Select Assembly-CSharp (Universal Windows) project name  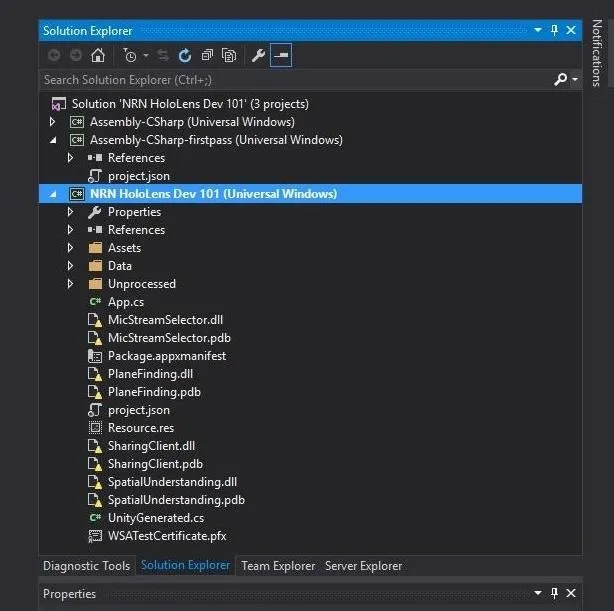tap(192, 122)
